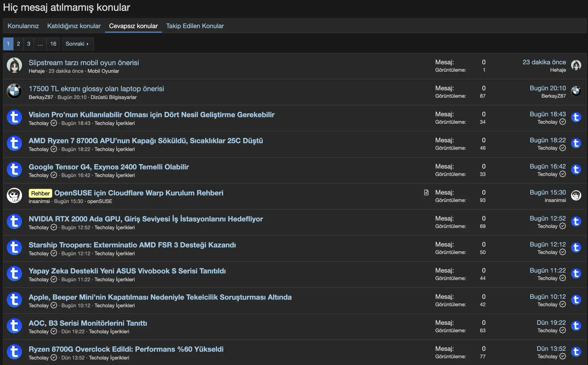The height and width of the screenshot is (365, 588).
Task: Click small Techolay avatar next to Bugün 18:22
Action: click(576, 143)
